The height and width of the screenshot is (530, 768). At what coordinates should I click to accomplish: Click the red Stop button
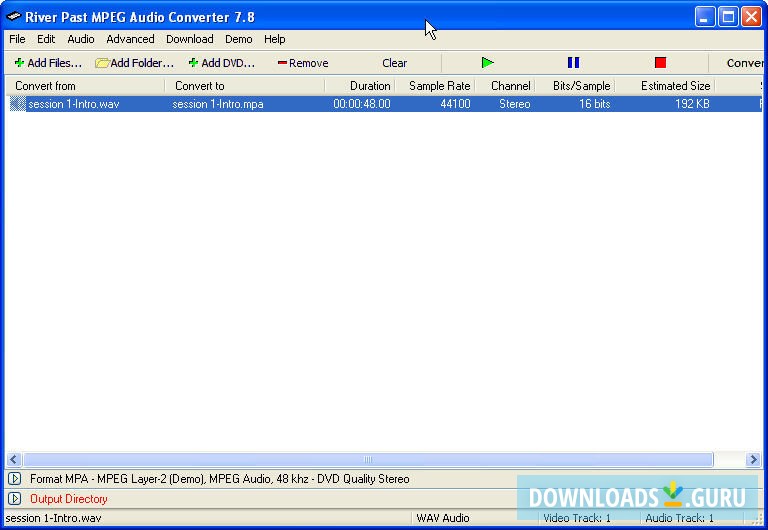660,63
